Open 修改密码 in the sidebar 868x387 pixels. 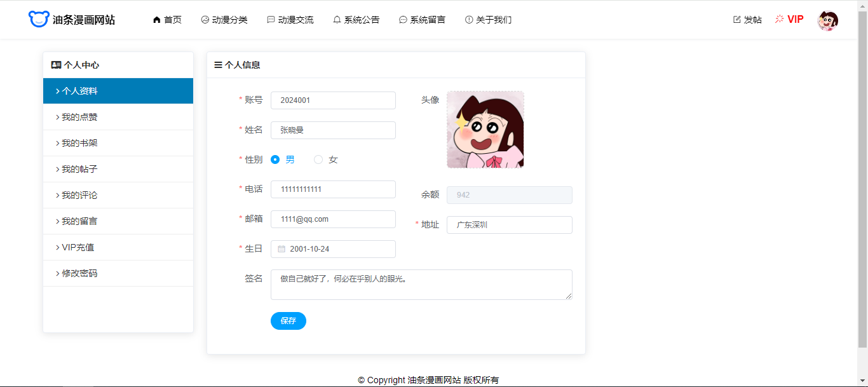(118, 273)
